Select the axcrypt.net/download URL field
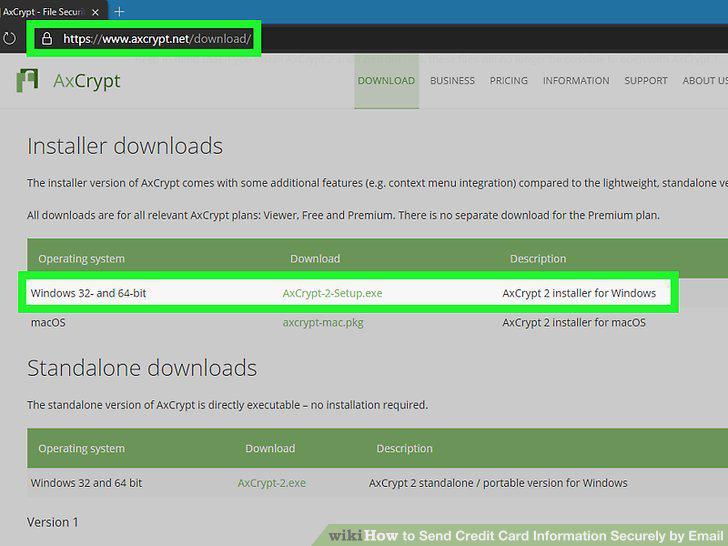The height and width of the screenshot is (546, 728). point(157,39)
